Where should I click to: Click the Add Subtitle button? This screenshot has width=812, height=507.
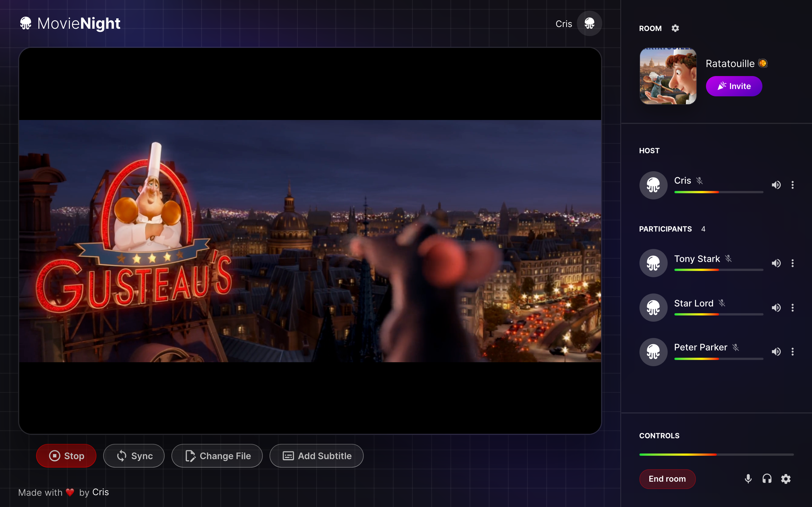click(316, 456)
